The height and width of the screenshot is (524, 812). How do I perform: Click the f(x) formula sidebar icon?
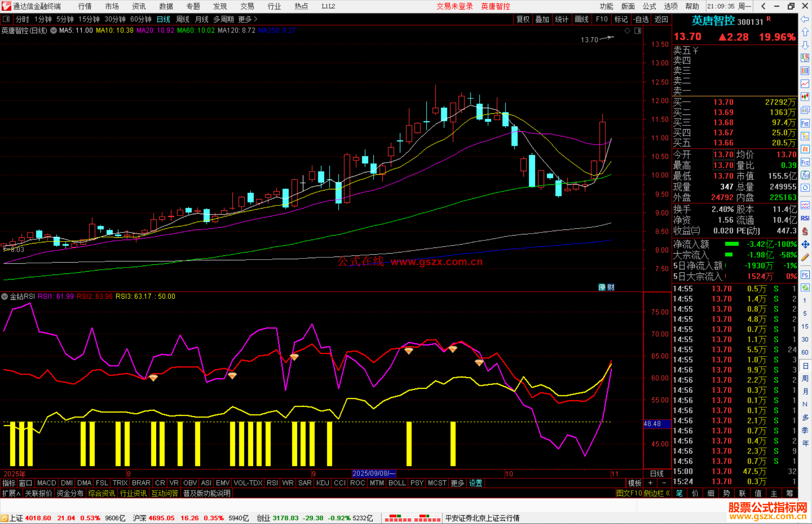click(805, 175)
